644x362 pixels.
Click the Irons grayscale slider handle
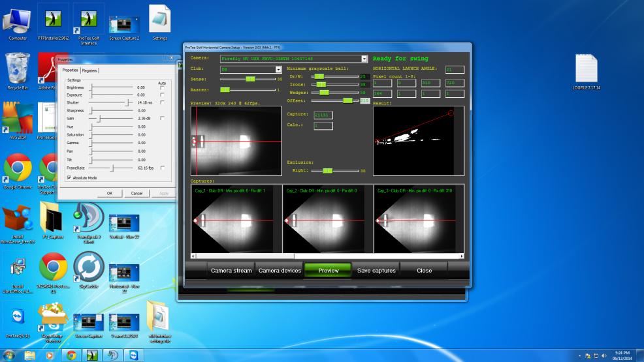click(321, 84)
